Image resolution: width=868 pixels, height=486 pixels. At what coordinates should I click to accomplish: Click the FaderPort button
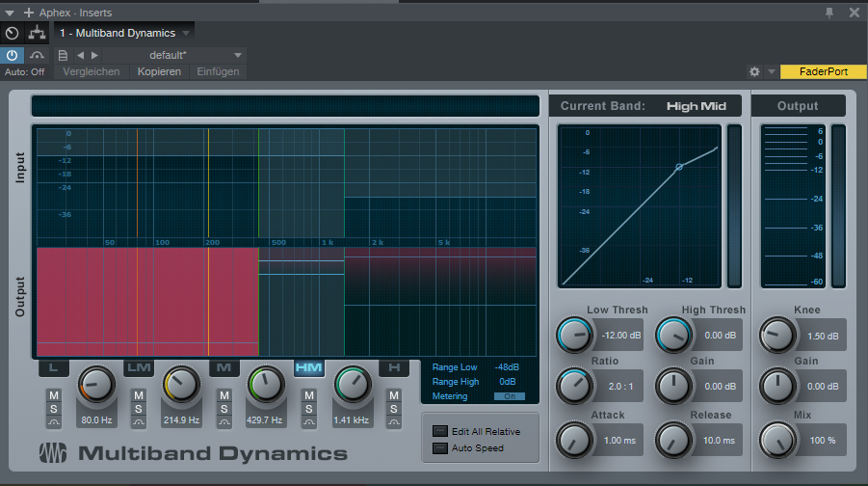pos(823,71)
